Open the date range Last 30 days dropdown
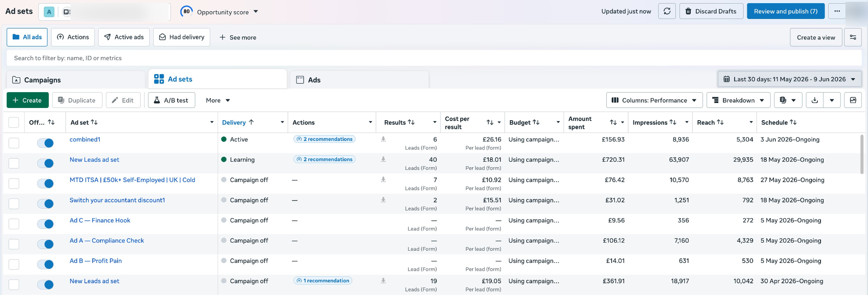 (x=789, y=79)
